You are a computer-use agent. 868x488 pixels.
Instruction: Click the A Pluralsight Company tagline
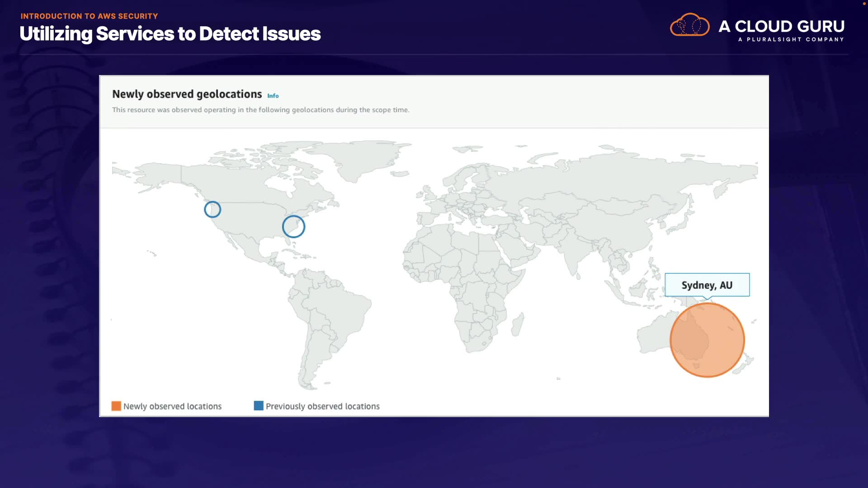pos(791,39)
